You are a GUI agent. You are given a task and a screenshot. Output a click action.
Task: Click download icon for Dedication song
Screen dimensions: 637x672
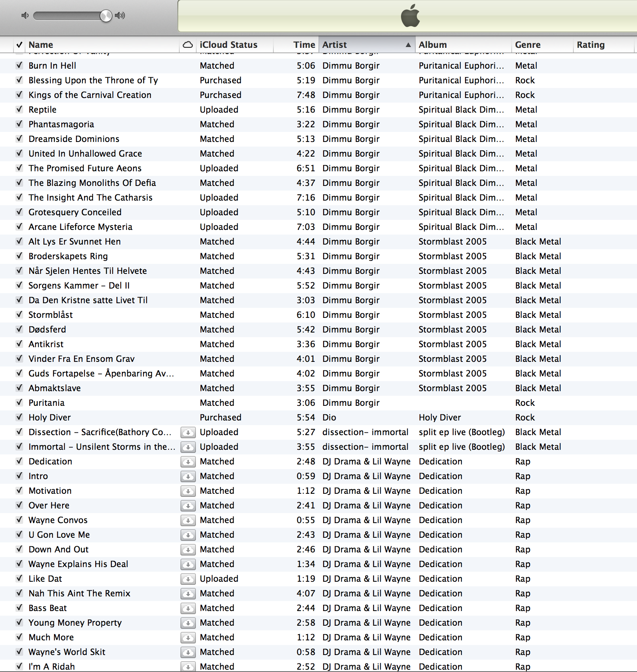[x=188, y=462]
